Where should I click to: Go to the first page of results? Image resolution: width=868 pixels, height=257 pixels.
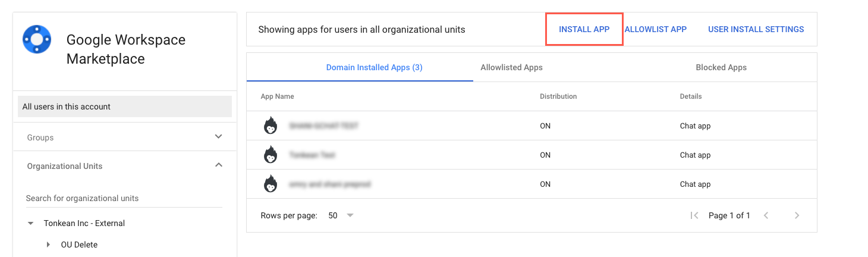coord(694,215)
